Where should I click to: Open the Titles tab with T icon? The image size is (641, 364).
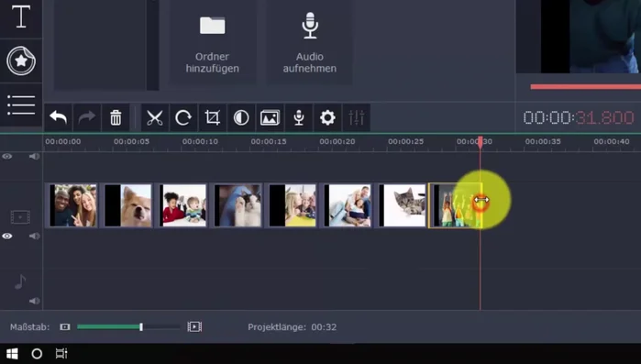21,17
